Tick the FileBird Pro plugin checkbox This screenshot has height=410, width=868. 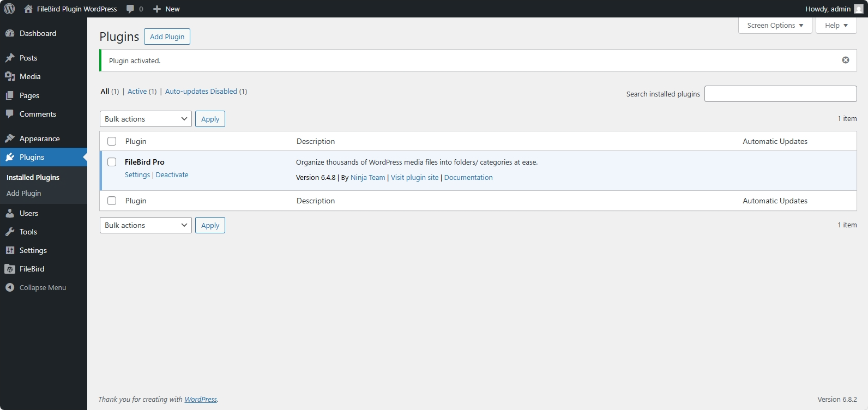[x=112, y=162]
